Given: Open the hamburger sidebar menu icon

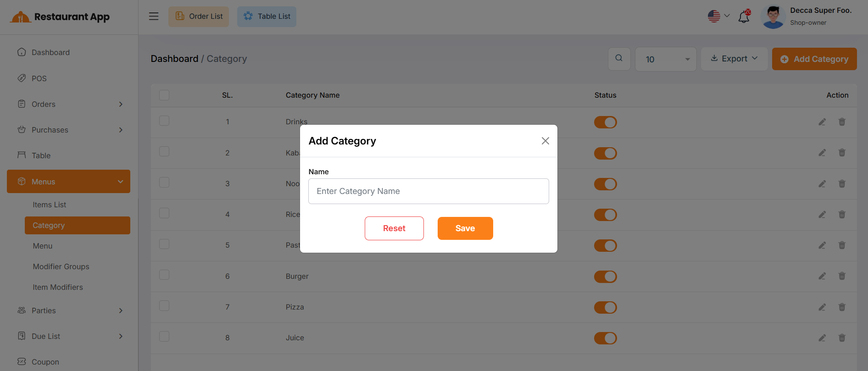Looking at the screenshot, I should click(x=154, y=17).
